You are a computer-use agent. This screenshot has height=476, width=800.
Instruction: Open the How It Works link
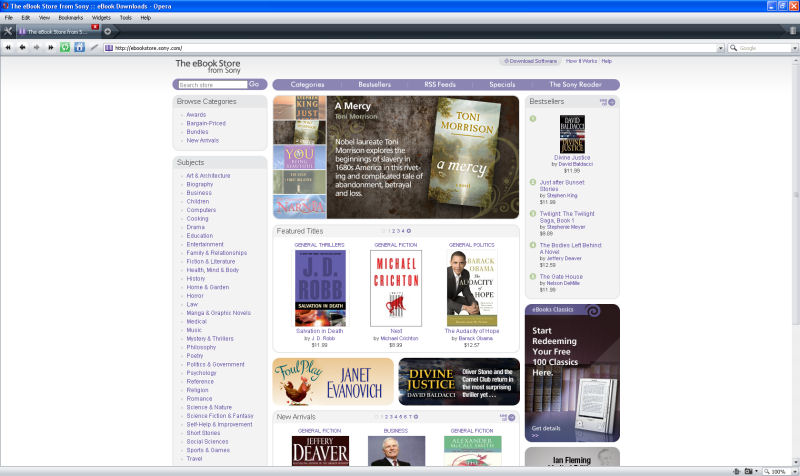(x=581, y=61)
